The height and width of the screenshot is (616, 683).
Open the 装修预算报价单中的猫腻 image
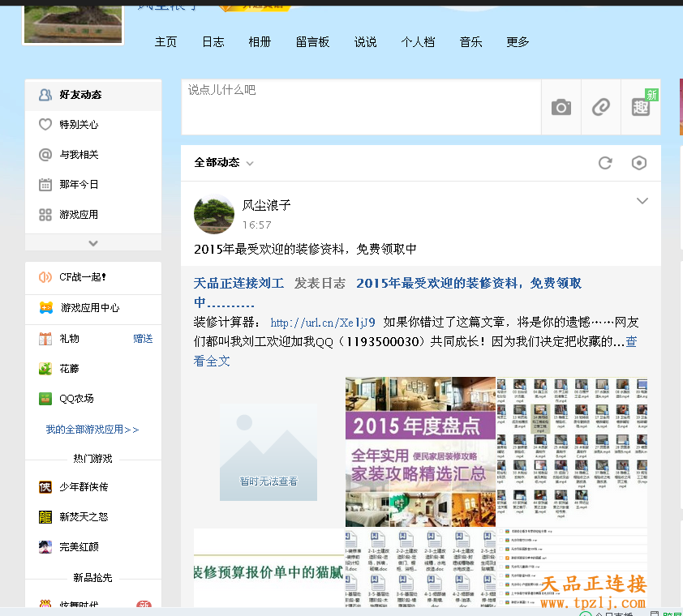point(268,567)
